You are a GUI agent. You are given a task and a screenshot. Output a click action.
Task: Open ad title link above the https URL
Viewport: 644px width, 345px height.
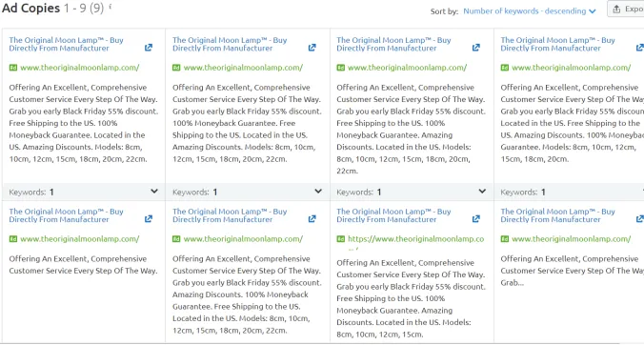pos(393,215)
